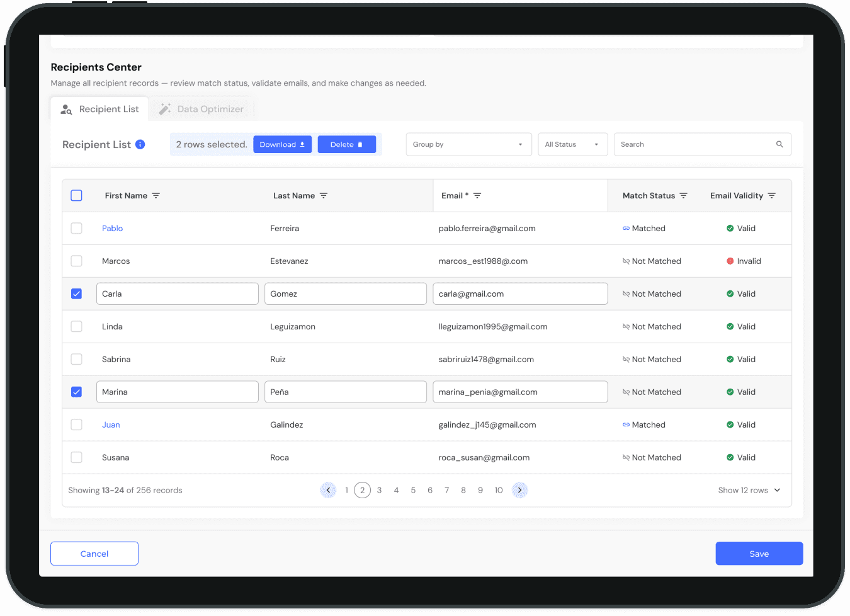Tick the checkbox for Marcos Estevanez

pyautogui.click(x=77, y=261)
